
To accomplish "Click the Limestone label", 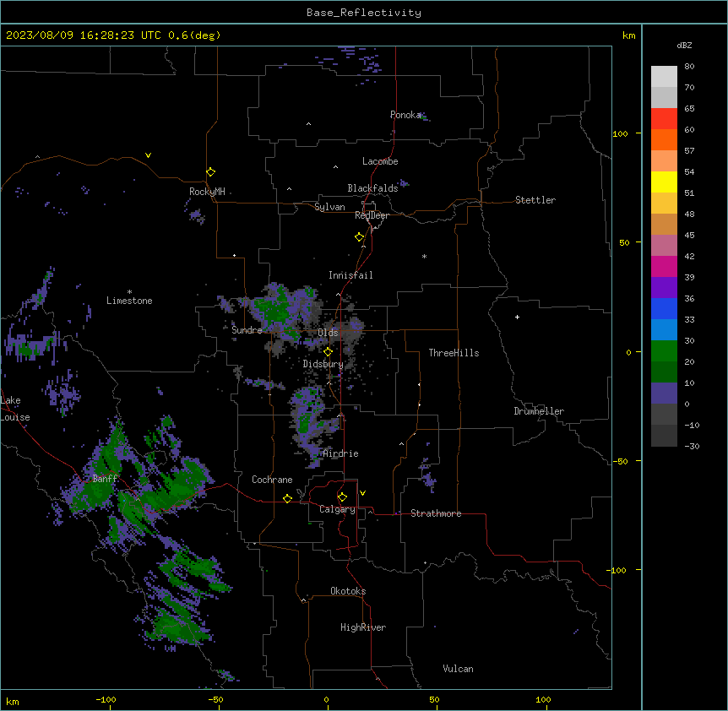I will point(129,301).
